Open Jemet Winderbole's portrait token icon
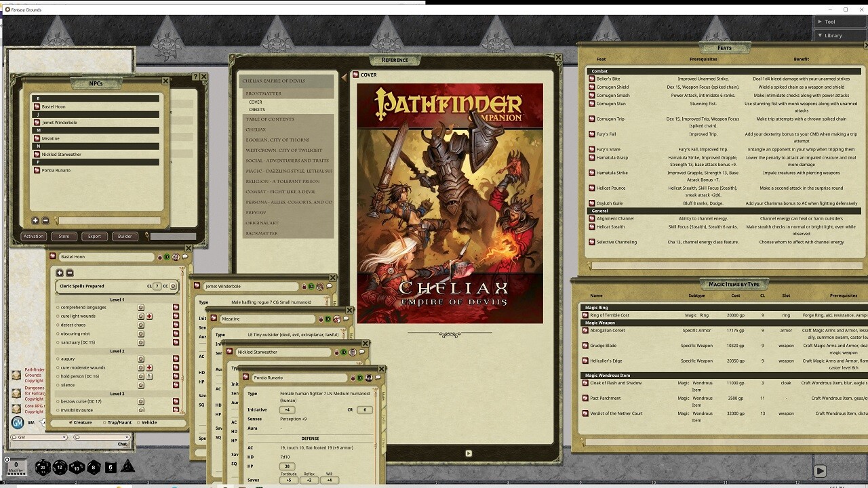Image resolution: width=868 pixels, height=488 pixels. pos(320,286)
